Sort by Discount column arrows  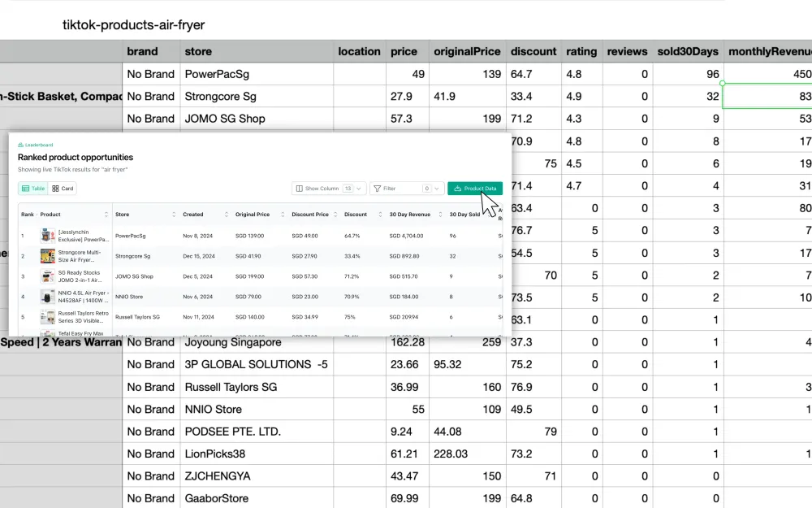tap(380, 214)
